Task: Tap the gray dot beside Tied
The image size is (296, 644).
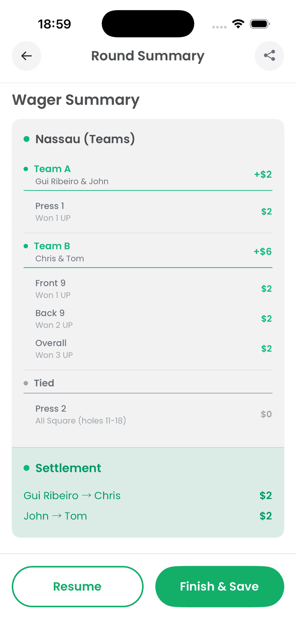Action: point(26,383)
